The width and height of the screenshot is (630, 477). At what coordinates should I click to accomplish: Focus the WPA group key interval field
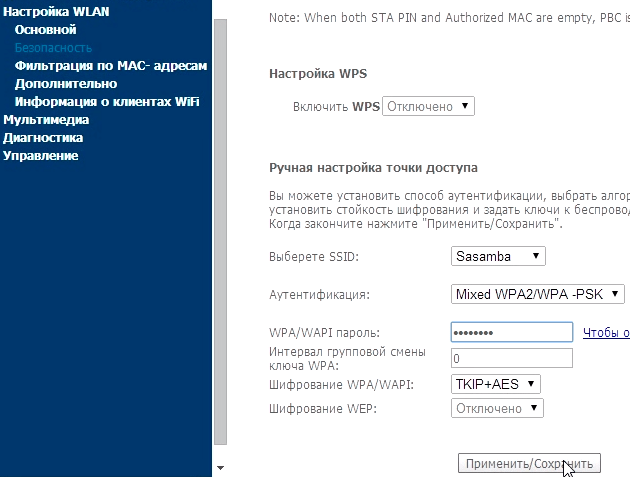point(512,358)
